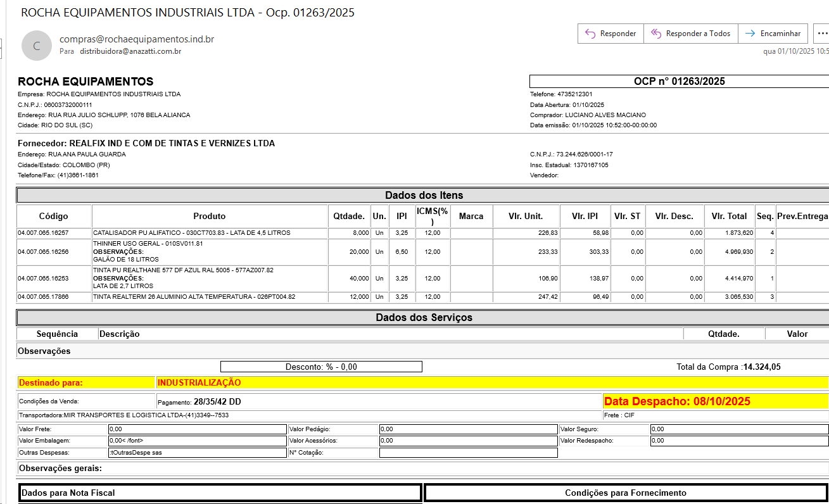Click the empty N° Cotação field
This screenshot has width=829, height=504.
pyautogui.click(x=468, y=453)
